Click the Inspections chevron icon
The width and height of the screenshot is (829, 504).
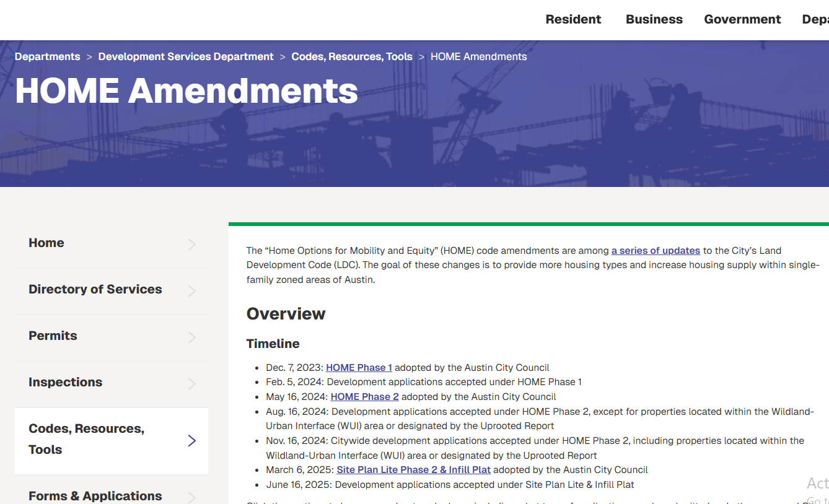pos(191,383)
